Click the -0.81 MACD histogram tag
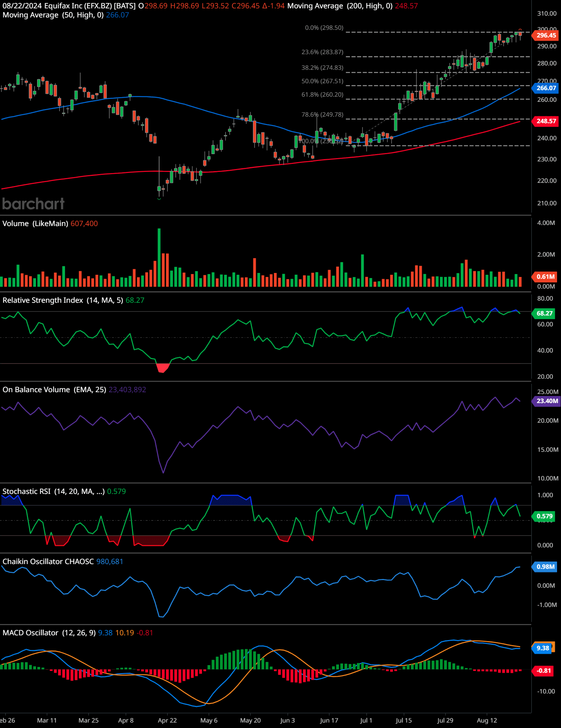The width and height of the screenshot is (561, 728). (x=543, y=671)
